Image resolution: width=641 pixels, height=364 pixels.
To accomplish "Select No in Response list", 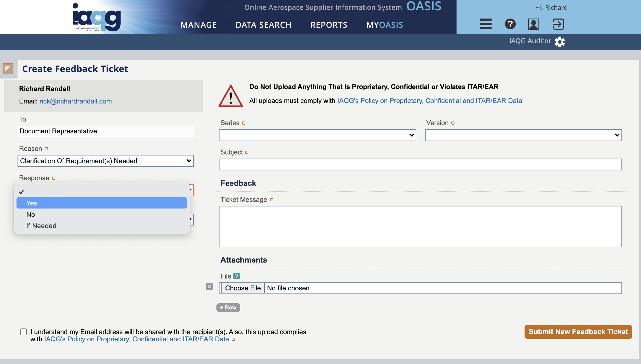I will [102, 214].
